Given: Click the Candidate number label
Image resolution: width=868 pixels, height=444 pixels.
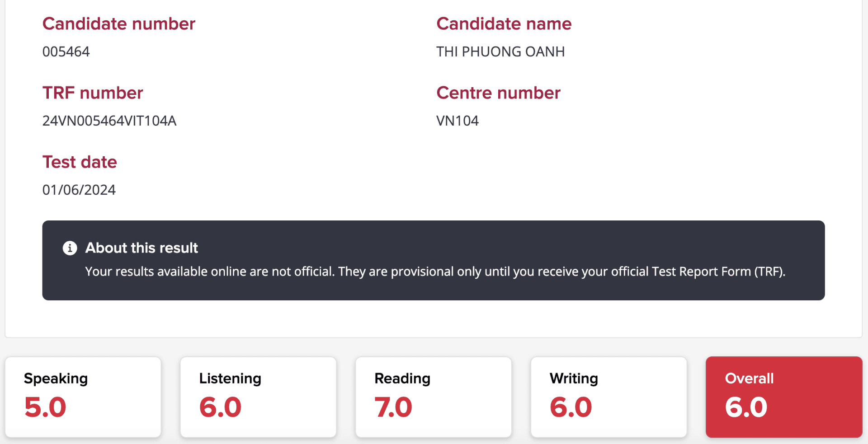Looking at the screenshot, I should 118,24.
